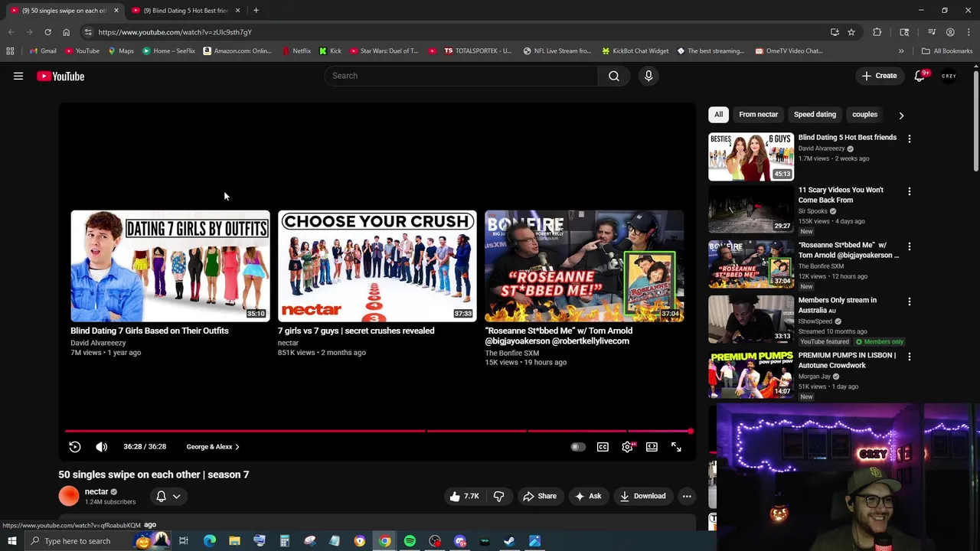Mute the video volume speaker icon
Screen dimensions: 980x551
pos(102,447)
